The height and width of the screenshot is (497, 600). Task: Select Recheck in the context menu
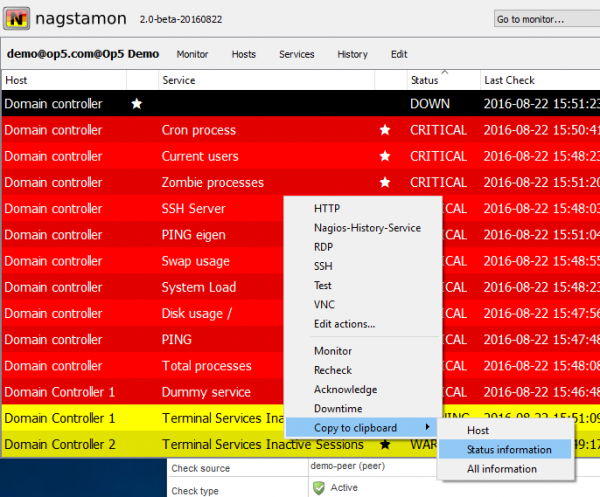[333, 371]
